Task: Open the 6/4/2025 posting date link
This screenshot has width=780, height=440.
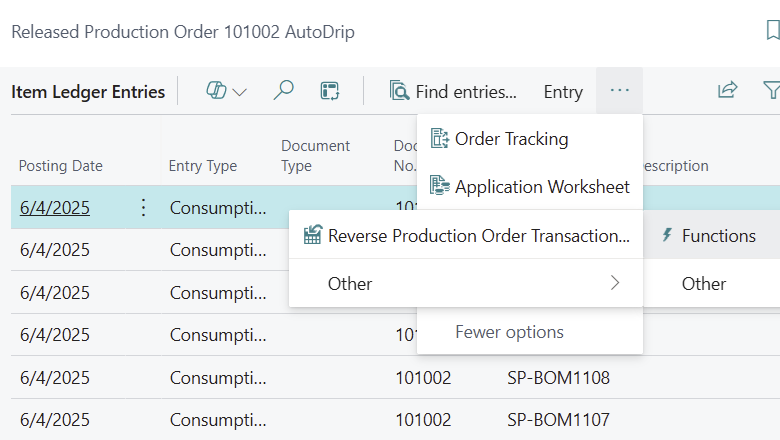Action: pos(54,208)
